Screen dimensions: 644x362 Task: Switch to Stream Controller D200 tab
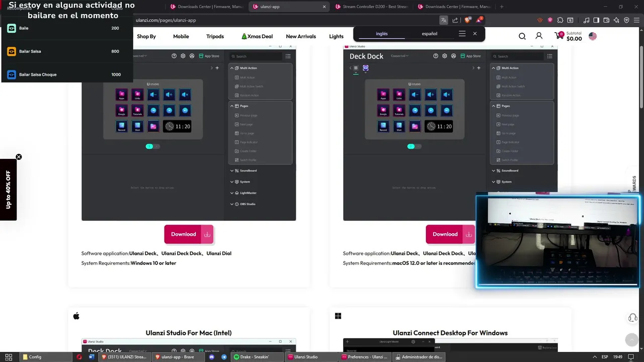coord(371,7)
